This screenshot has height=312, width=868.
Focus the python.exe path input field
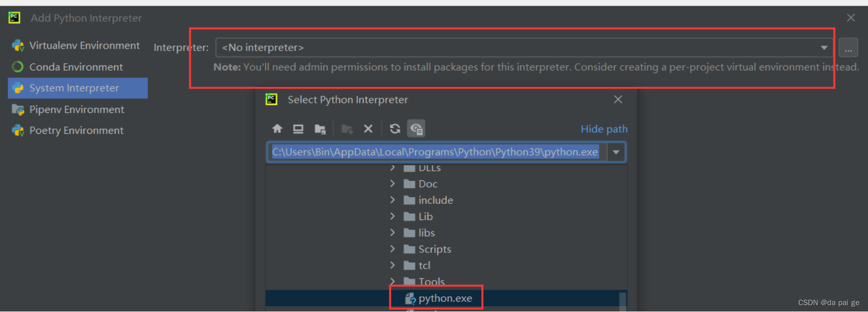tap(436, 152)
